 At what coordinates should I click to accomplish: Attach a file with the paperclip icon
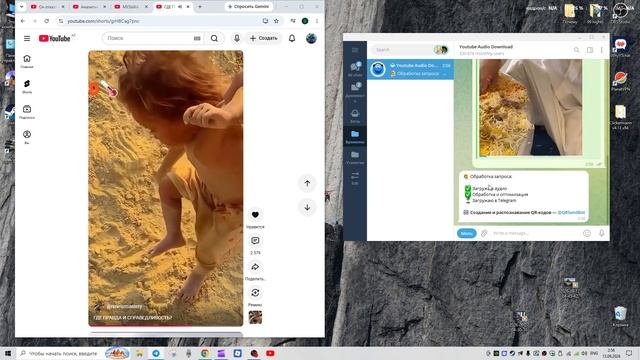coord(484,233)
